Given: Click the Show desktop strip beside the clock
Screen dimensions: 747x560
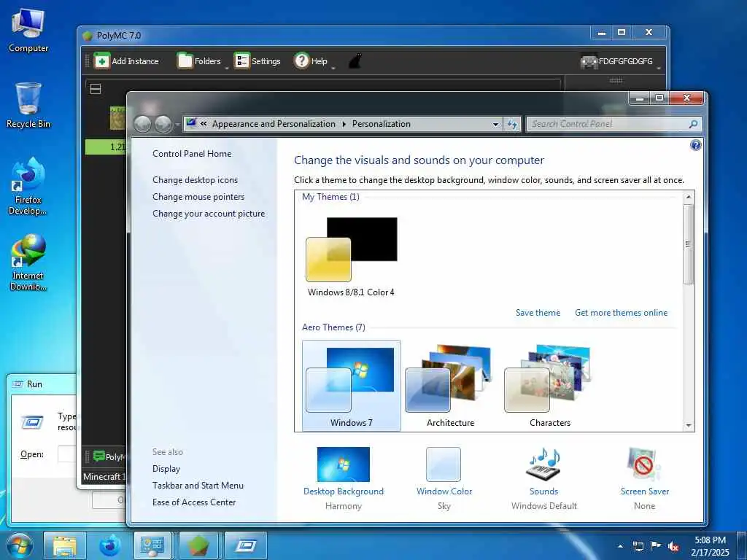Looking at the screenshot, I should point(742,545).
